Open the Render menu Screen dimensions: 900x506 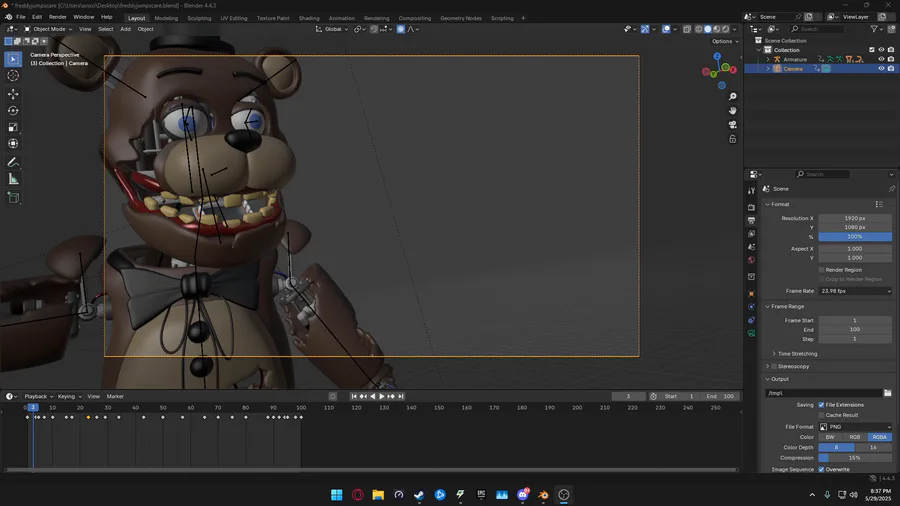[57, 17]
